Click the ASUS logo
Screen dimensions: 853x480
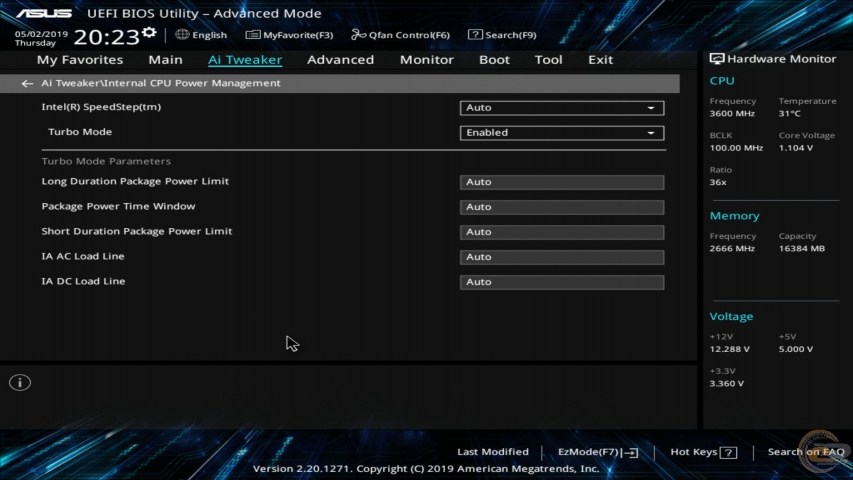[44, 13]
